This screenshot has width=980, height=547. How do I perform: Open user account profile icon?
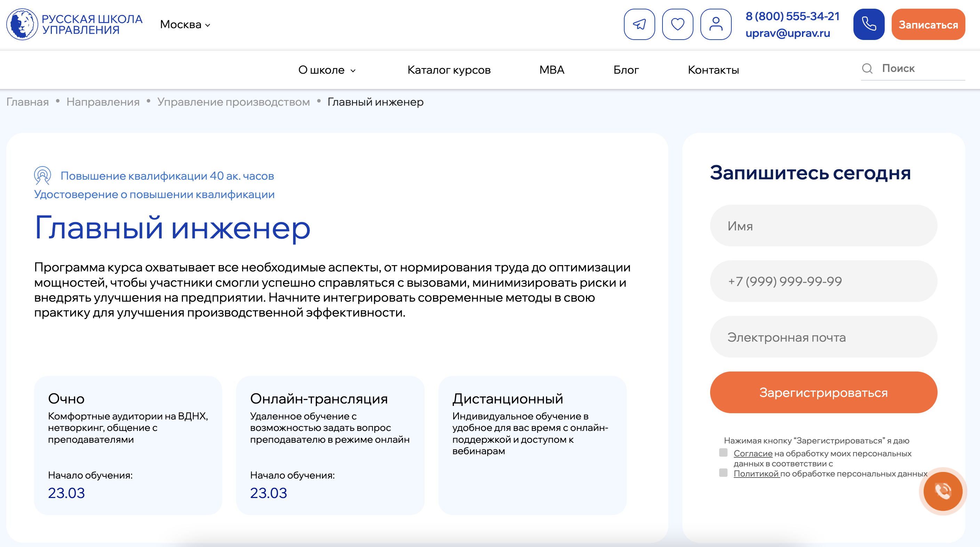click(716, 24)
